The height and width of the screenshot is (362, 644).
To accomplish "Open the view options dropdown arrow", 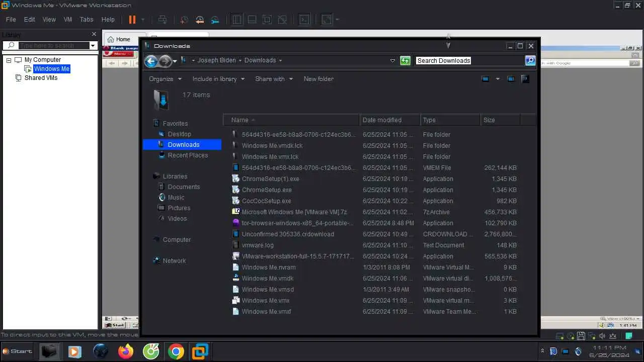I will click(498, 79).
